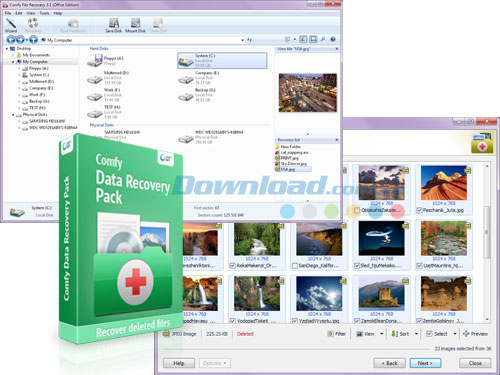This screenshot has height=375, width=500.
Task: Click the search magnifier icon in toolbar
Action: (323, 39)
